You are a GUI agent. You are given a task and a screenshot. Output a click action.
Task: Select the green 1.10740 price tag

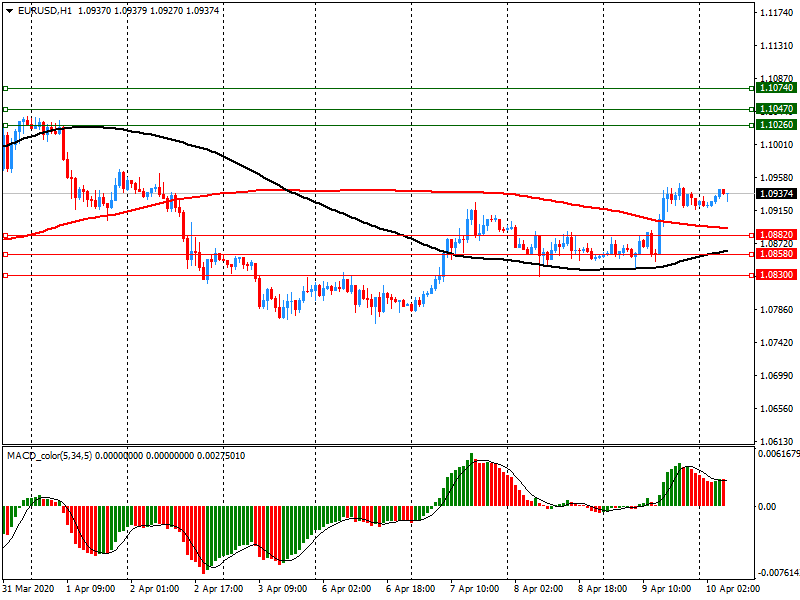(x=776, y=88)
